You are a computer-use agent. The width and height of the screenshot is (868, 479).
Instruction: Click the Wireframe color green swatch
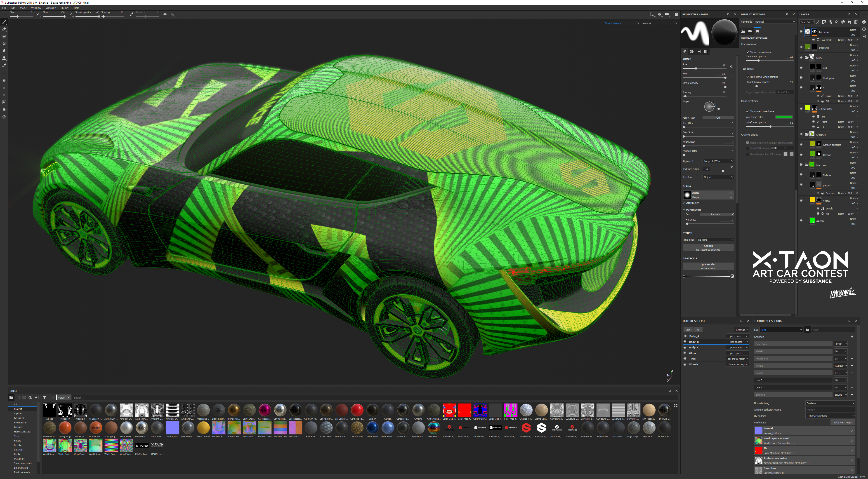tap(784, 117)
